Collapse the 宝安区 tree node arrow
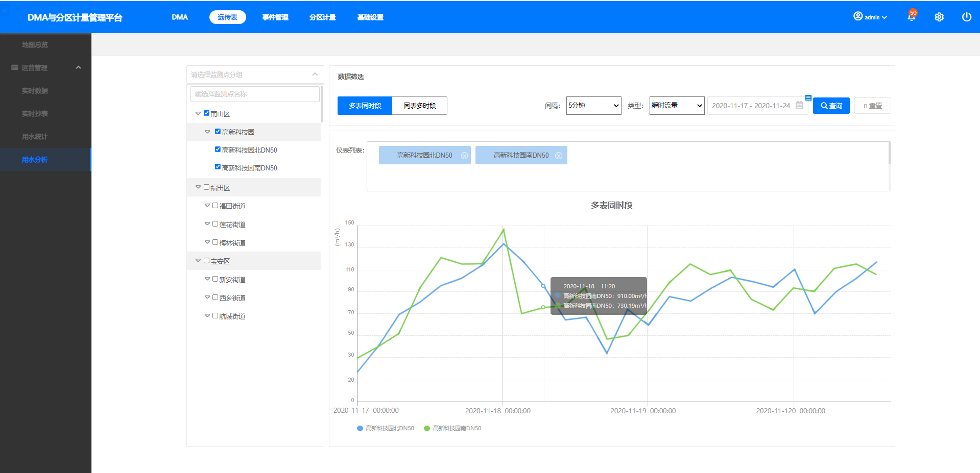Image resolution: width=980 pixels, height=473 pixels. coord(198,261)
